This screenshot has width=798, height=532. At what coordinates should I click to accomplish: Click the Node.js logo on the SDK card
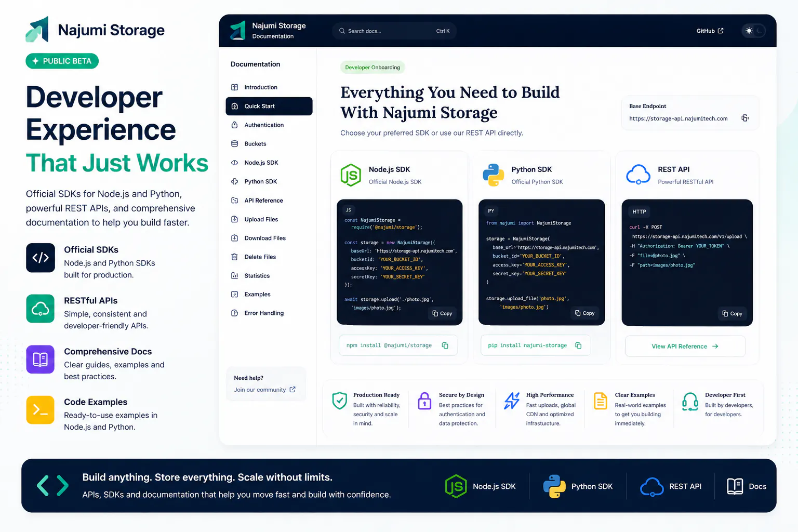coord(351,175)
